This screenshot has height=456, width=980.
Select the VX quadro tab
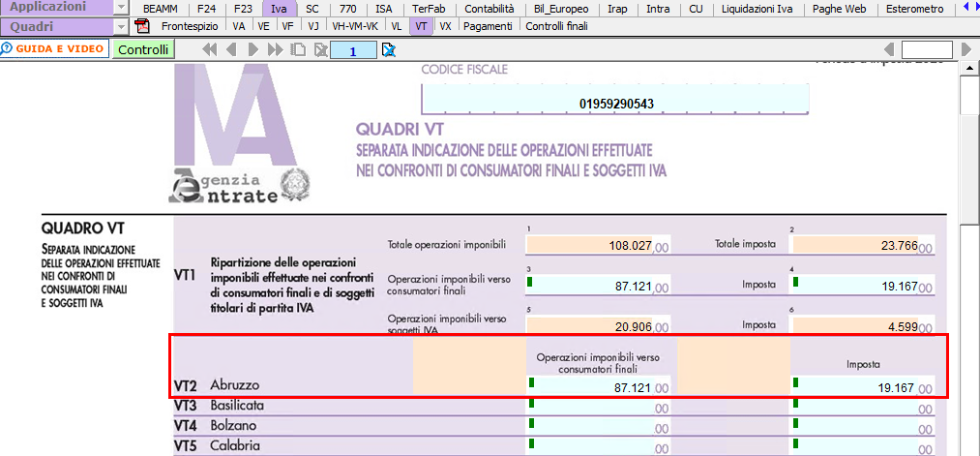(x=446, y=26)
